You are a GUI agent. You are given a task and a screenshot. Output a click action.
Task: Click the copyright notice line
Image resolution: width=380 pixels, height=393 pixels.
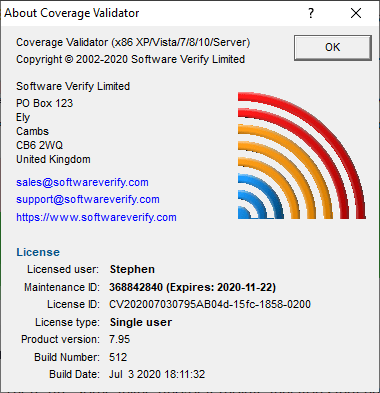[131, 59]
